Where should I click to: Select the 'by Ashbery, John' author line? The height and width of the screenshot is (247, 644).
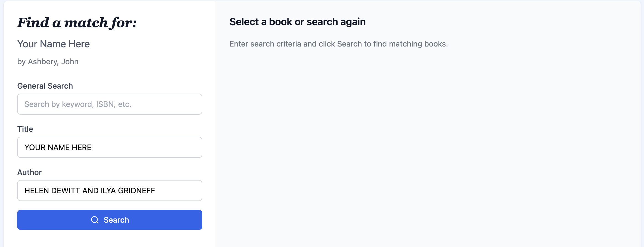[48, 61]
